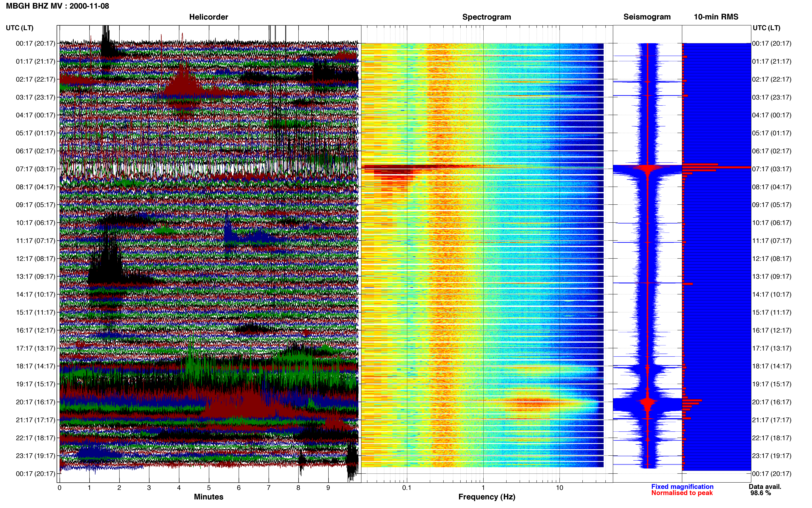
Task: Click RMS-side time label "17:17 (13:17)"
Action: click(x=772, y=348)
